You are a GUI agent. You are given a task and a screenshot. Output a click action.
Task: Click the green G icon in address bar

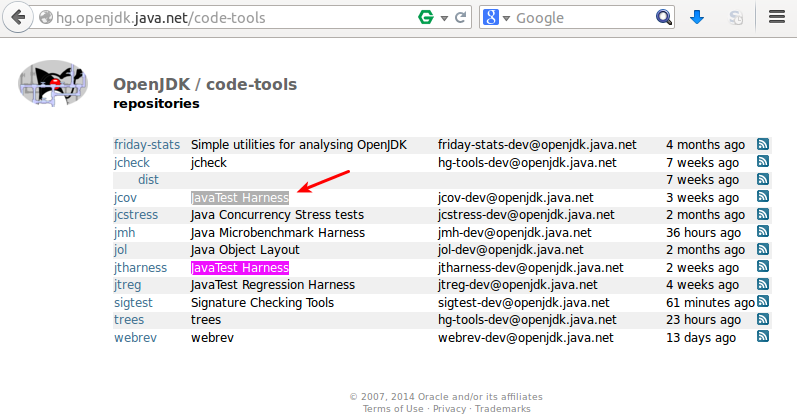click(x=426, y=18)
